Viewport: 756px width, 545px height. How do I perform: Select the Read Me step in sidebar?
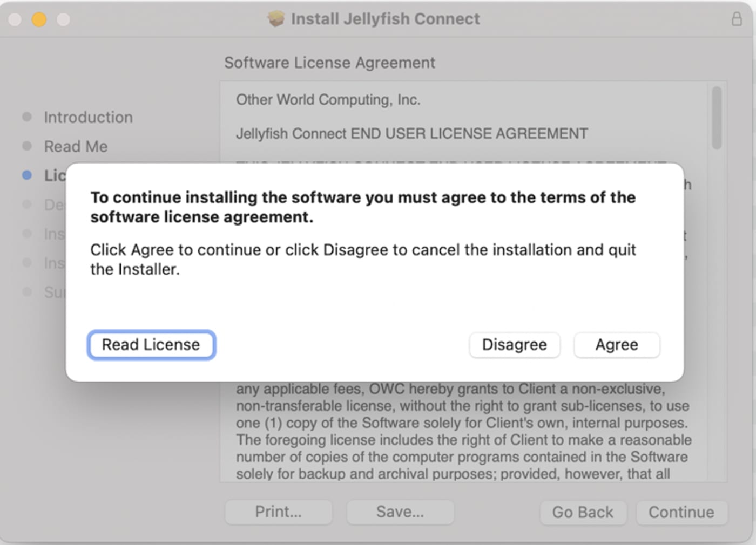76,146
